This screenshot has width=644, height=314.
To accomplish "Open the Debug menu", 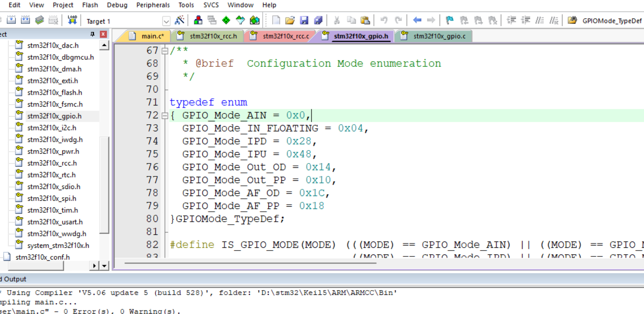I will click(117, 5).
